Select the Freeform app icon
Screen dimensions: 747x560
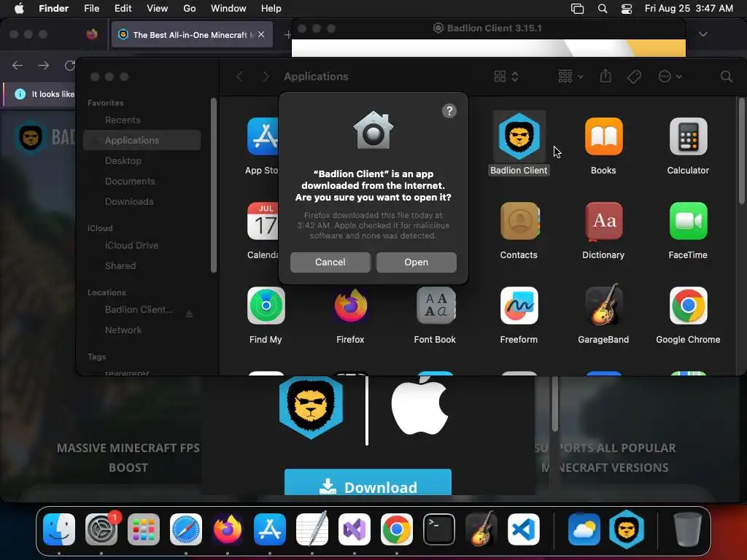(519, 306)
